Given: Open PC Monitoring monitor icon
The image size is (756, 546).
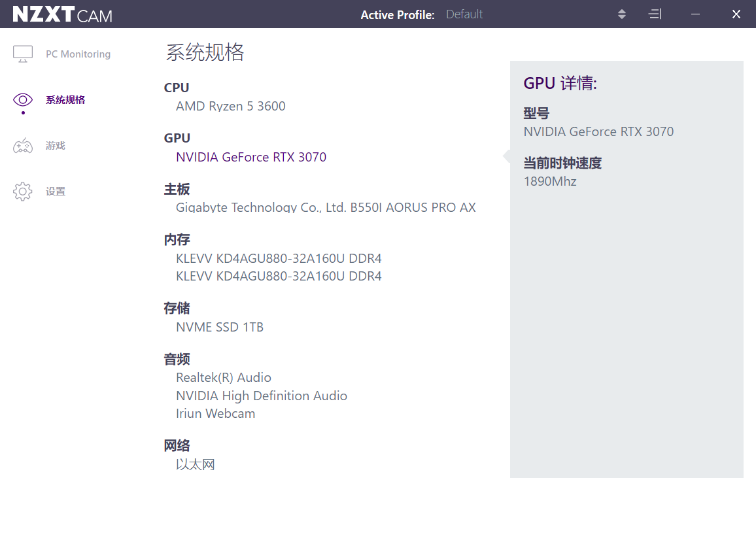Looking at the screenshot, I should pyautogui.click(x=23, y=54).
